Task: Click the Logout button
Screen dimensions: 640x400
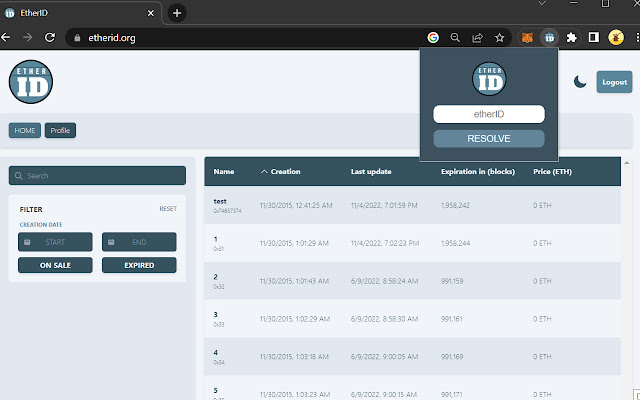Action: point(613,82)
